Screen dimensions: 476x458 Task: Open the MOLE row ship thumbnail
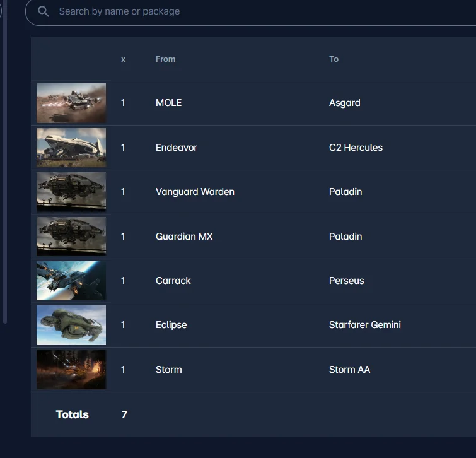[x=71, y=103]
